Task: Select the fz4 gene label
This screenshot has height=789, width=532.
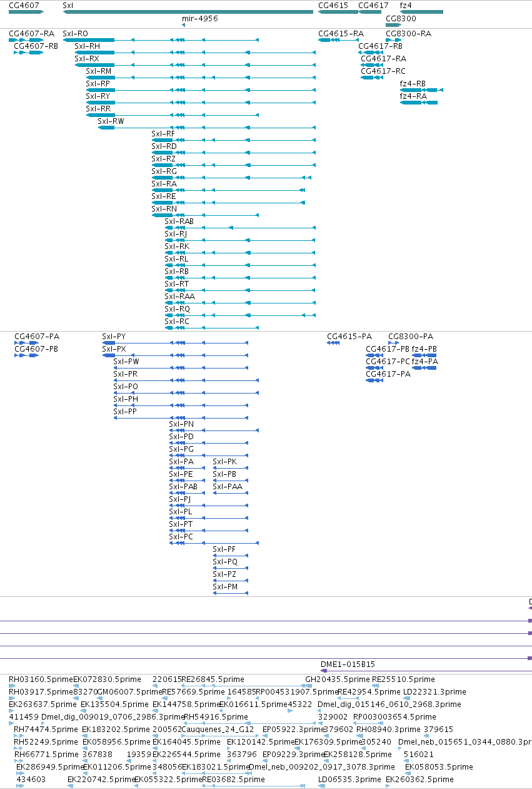Action: pyautogui.click(x=406, y=5)
